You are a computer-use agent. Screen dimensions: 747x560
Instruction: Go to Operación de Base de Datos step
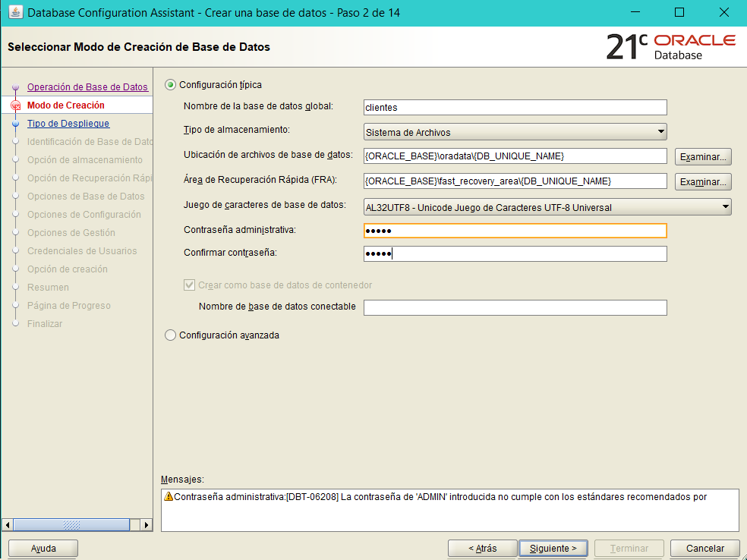point(87,87)
